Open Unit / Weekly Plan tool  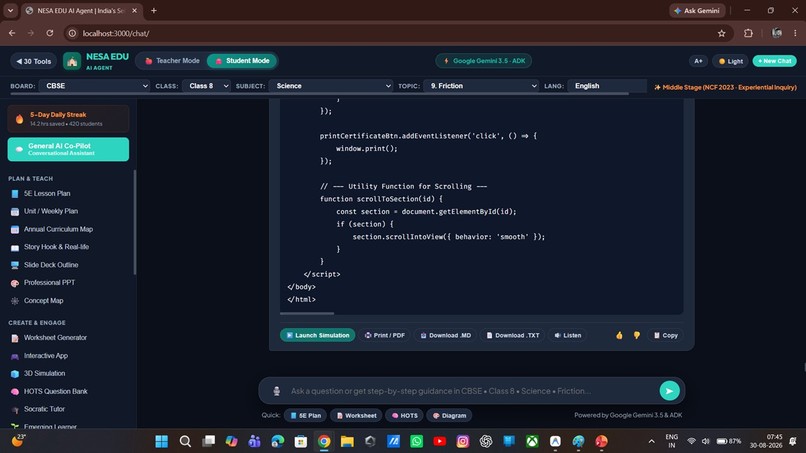tap(50, 211)
